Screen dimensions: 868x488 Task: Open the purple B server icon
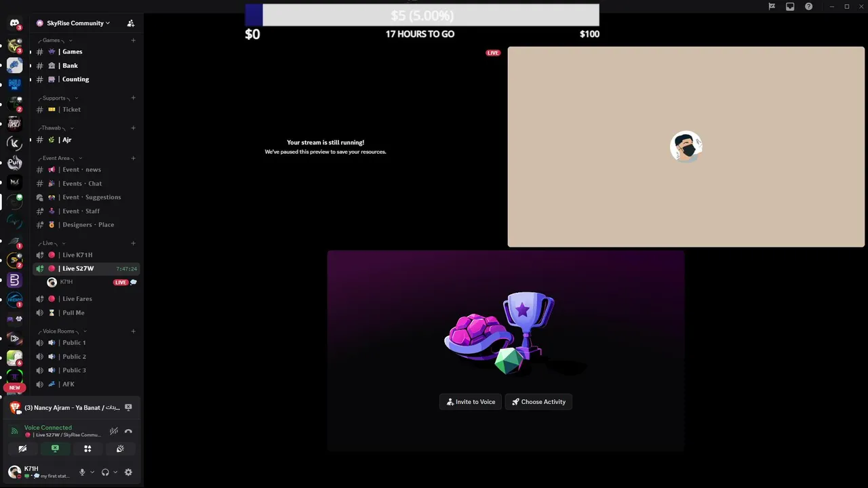[14, 280]
